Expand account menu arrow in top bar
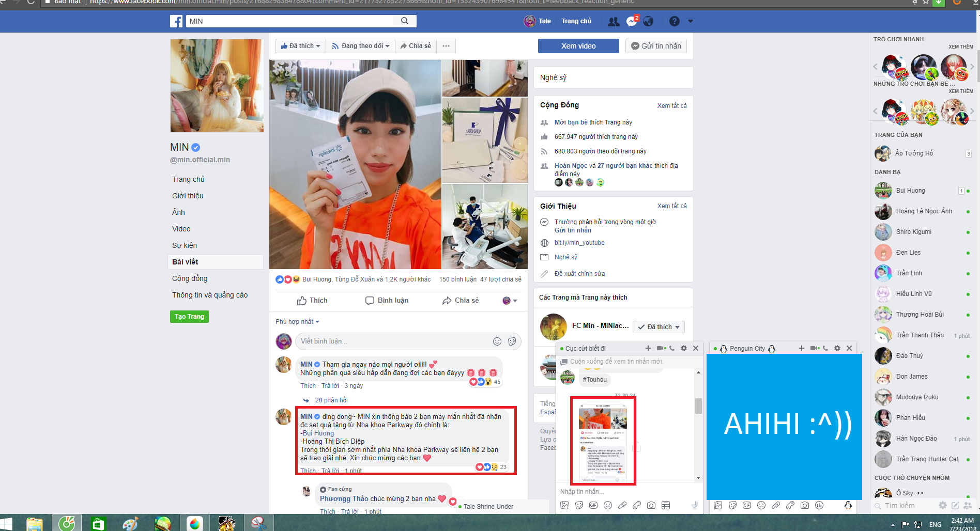Image resolution: width=980 pixels, height=531 pixels. [691, 21]
